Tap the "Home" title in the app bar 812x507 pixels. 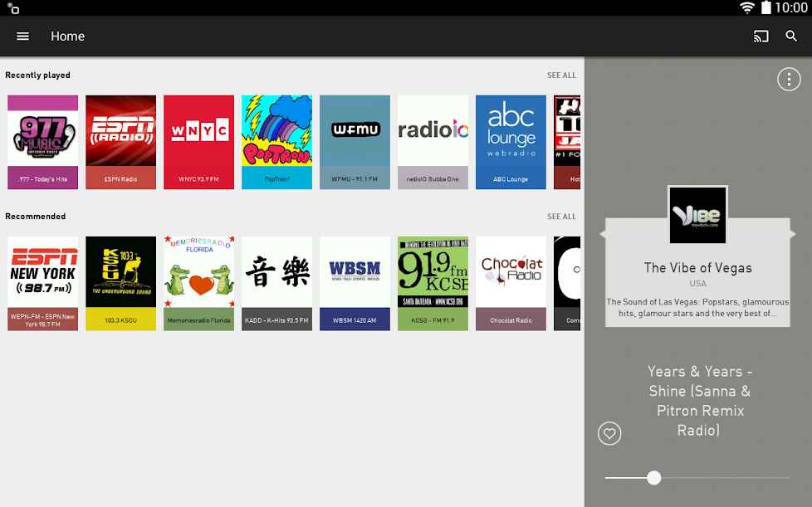coord(67,37)
